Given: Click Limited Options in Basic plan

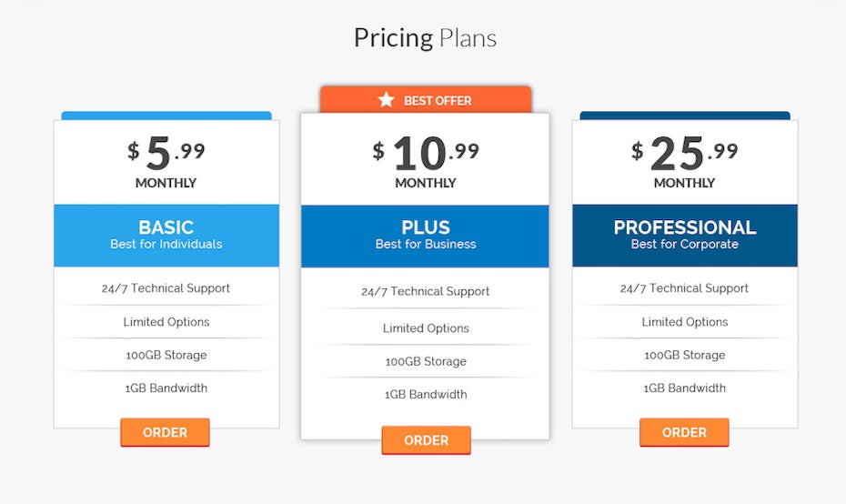Looking at the screenshot, I should [166, 322].
